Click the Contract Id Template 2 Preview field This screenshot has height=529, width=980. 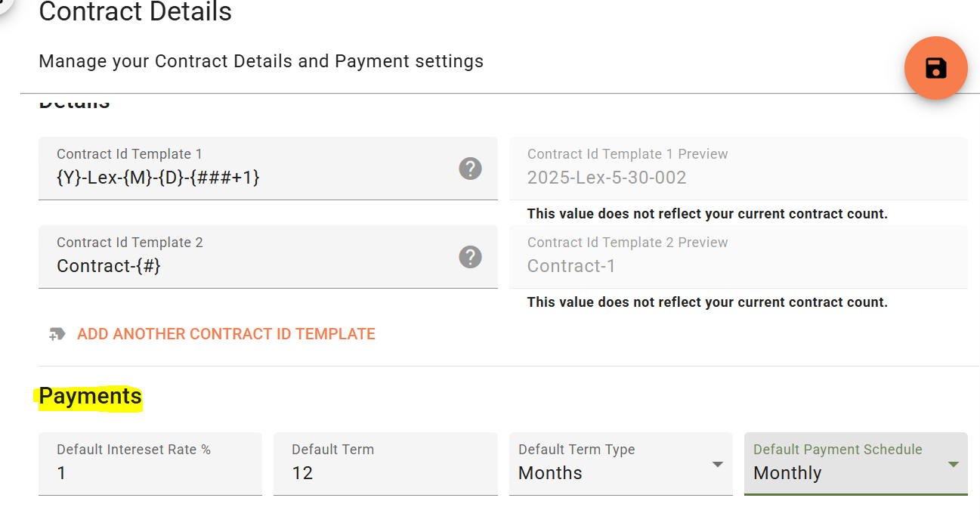pyautogui.click(x=738, y=257)
